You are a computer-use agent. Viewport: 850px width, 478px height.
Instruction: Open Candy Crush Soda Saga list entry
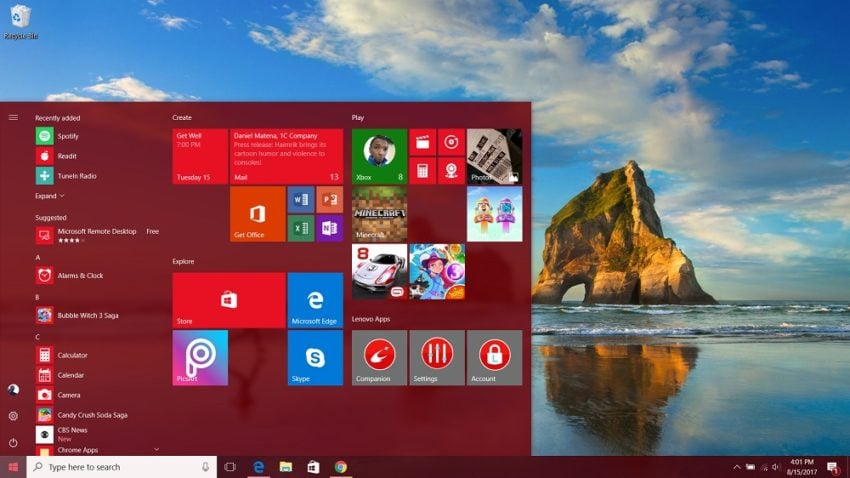tap(81, 415)
